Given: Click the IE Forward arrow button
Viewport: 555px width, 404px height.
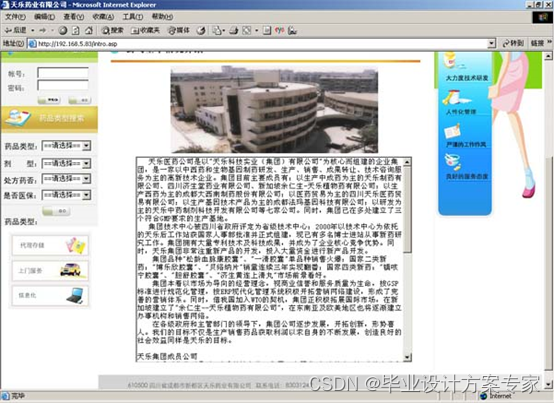Looking at the screenshot, I should (x=43, y=30).
